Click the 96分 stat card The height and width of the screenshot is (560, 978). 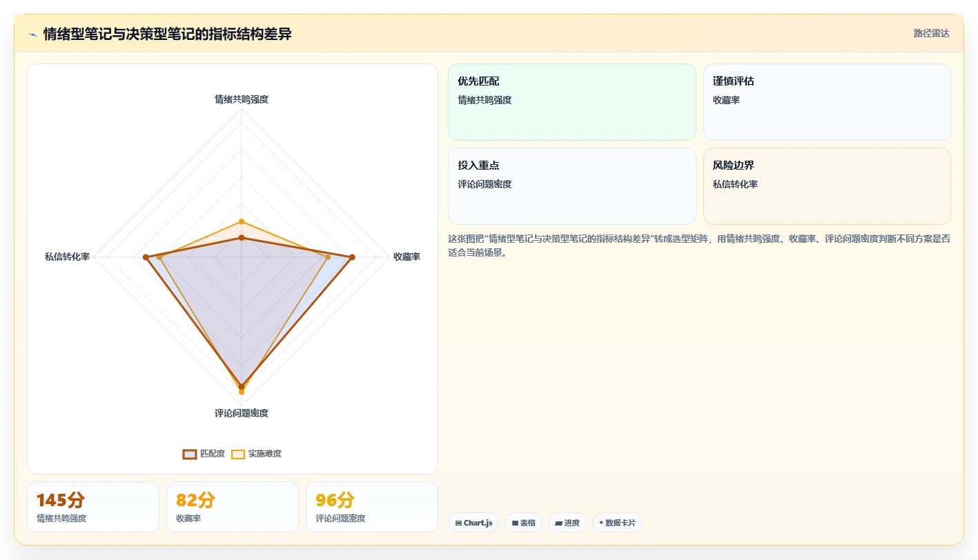[x=372, y=507]
